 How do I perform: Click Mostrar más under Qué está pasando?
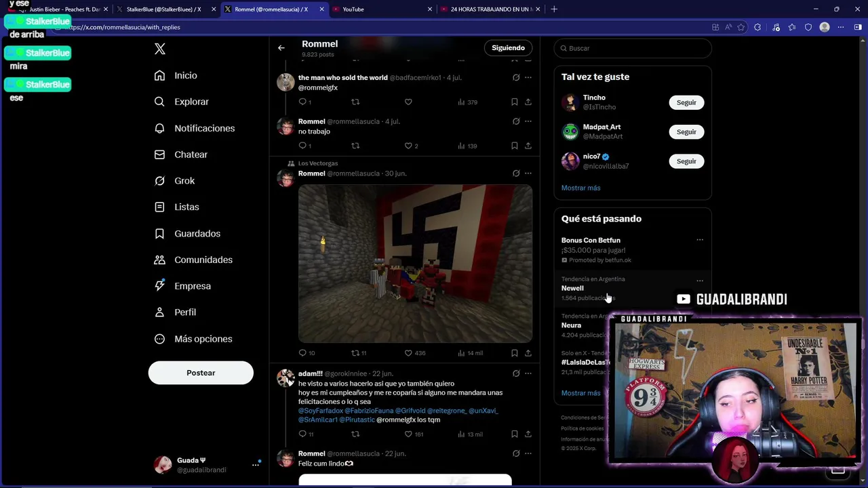pyautogui.click(x=580, y=393)
